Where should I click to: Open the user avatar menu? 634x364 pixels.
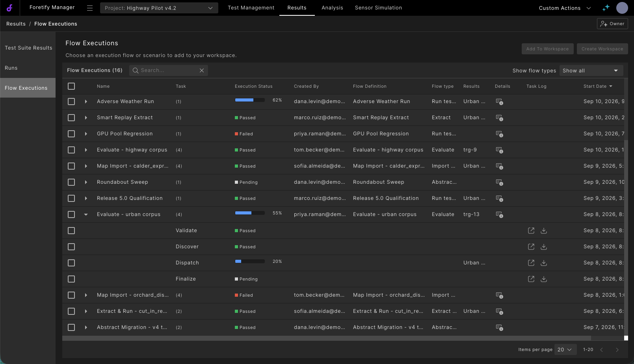point(622,8)
